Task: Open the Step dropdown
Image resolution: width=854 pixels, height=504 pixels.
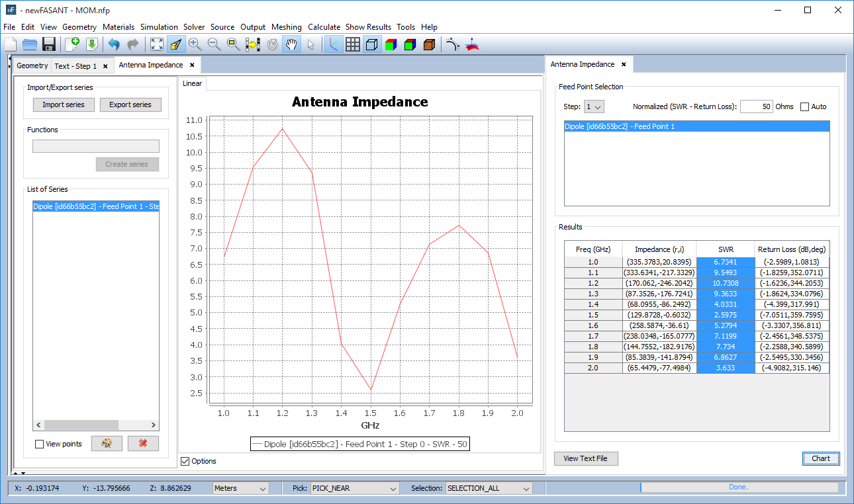Action: [x=594, y=106]
